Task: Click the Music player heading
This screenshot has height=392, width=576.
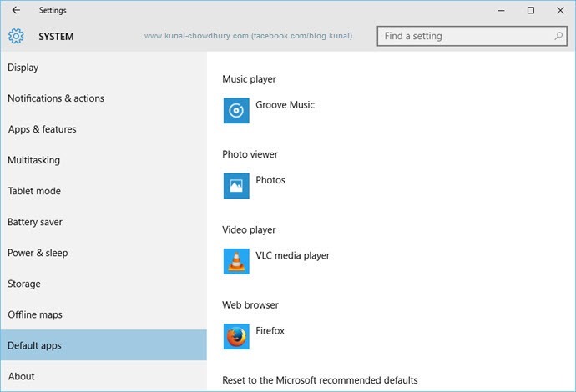Action: (249, 79)
